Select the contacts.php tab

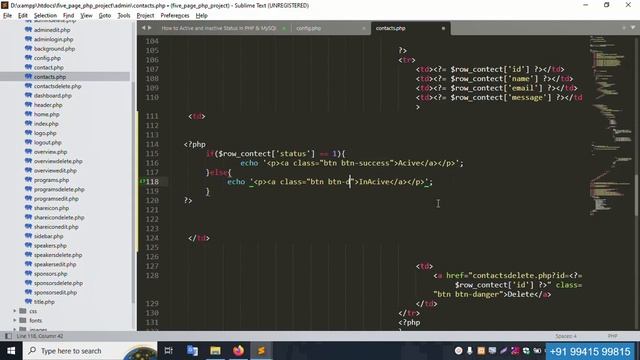(x=391, y=28)
